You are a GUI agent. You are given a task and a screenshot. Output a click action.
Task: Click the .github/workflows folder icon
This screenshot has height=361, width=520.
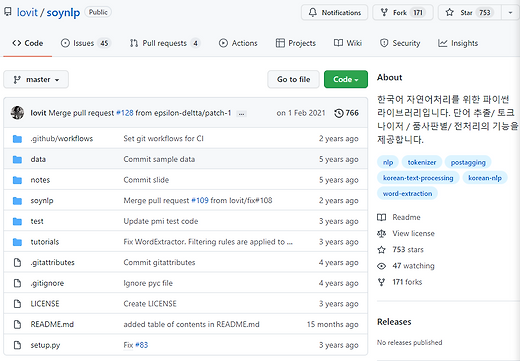pos(17,139)
